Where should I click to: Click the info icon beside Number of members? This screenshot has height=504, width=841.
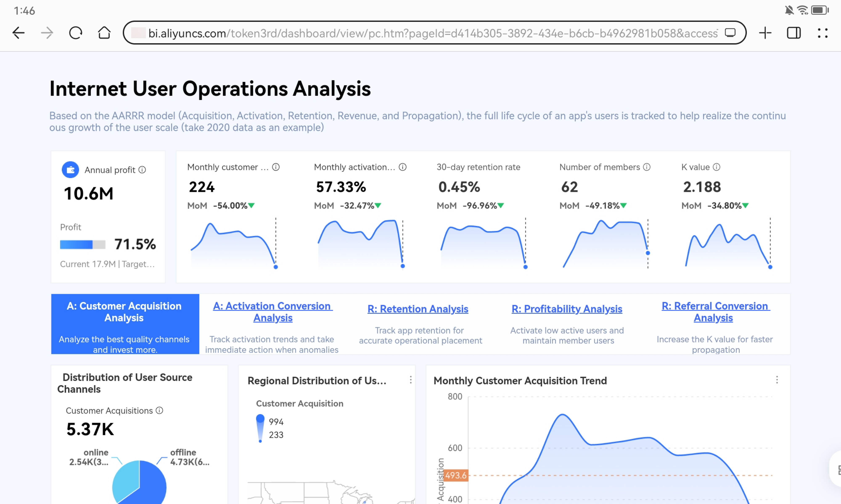pos(647,167)
